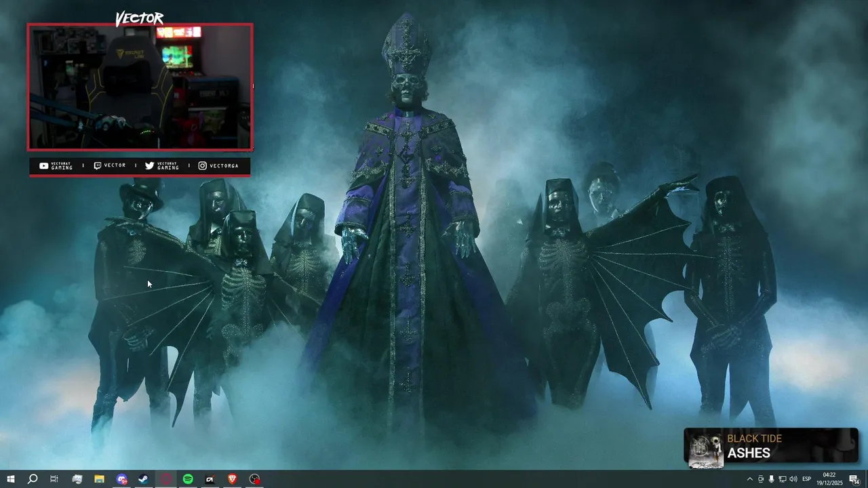Click the "BLACK TIDE" artist name

click(x=754, y=439)
